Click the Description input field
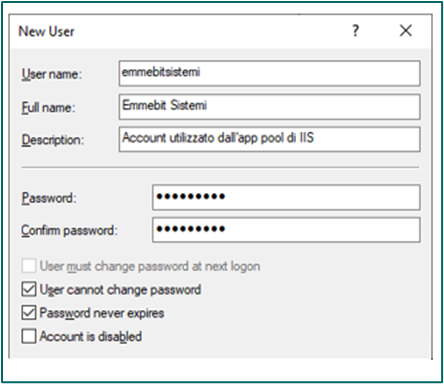The width and height of the screenshot is (444, 384). pyautogui.click(x=269, y=139)
